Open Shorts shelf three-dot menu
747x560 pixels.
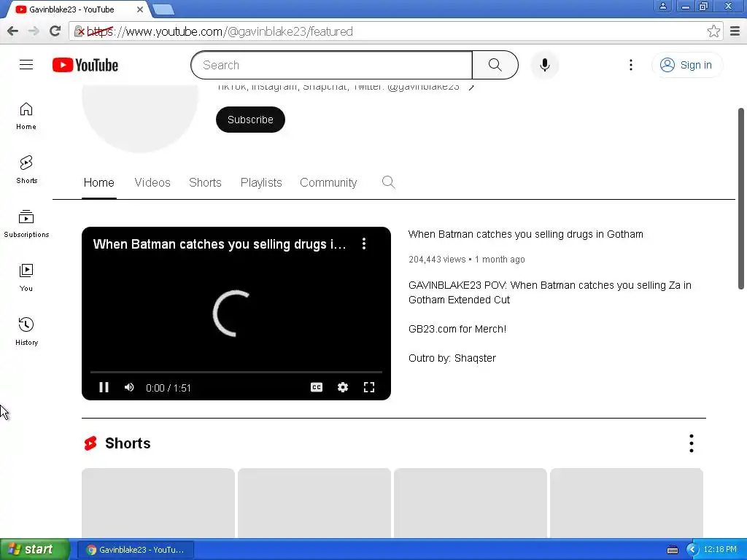[692, 443]
